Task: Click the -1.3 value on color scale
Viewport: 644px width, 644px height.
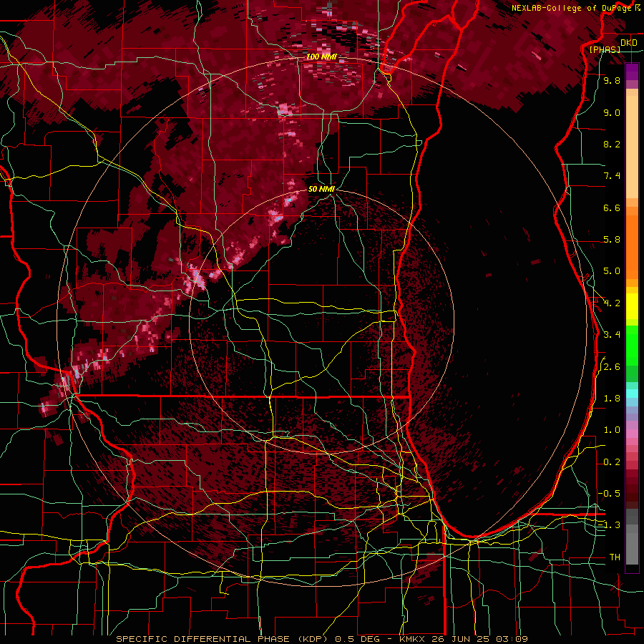Action: tap(609, 525)
